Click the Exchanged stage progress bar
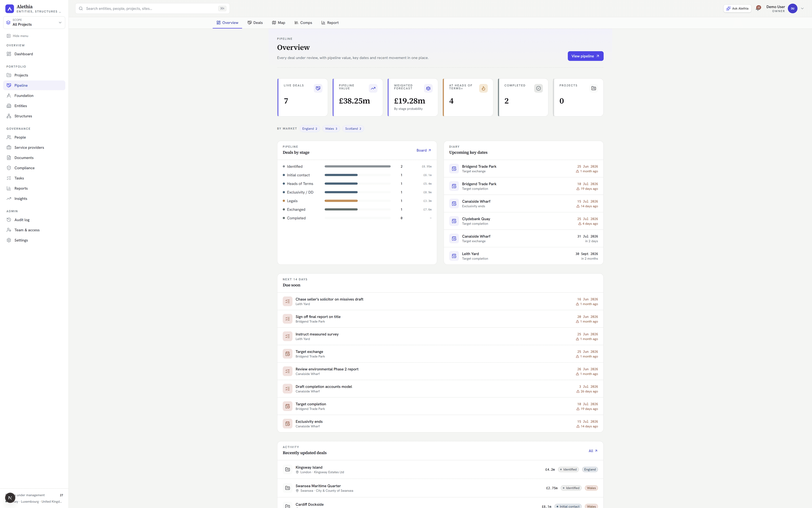This screenshot has width=812, height=508. (341, 210)
